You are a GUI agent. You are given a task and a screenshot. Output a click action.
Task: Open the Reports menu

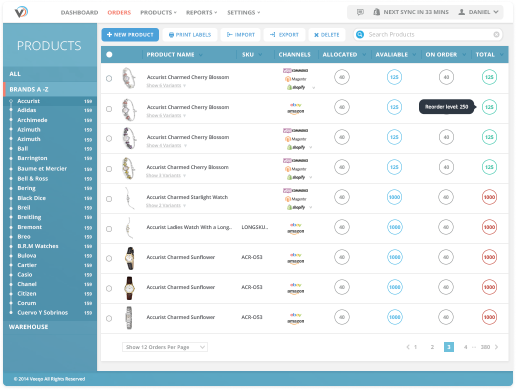(201, 12)
